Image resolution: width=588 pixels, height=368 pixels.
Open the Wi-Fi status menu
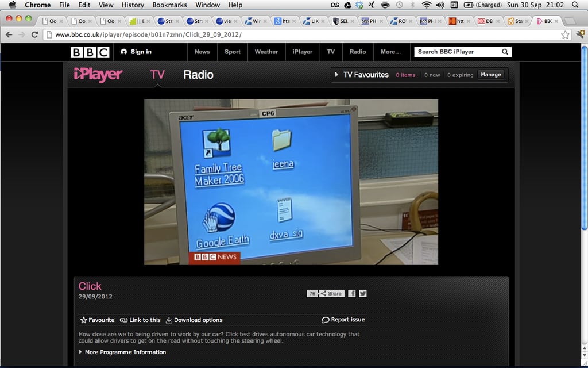(x=427, y=5)
